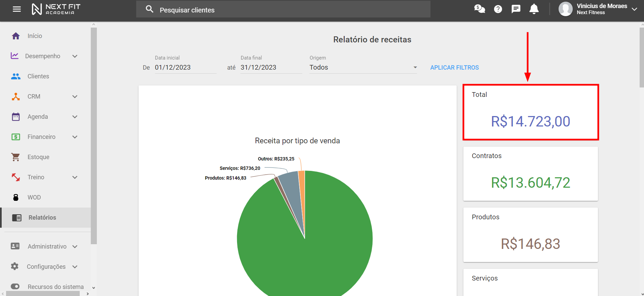
Task: Click the Pesquisar clientes search field
Action: [x=283, y=9]
